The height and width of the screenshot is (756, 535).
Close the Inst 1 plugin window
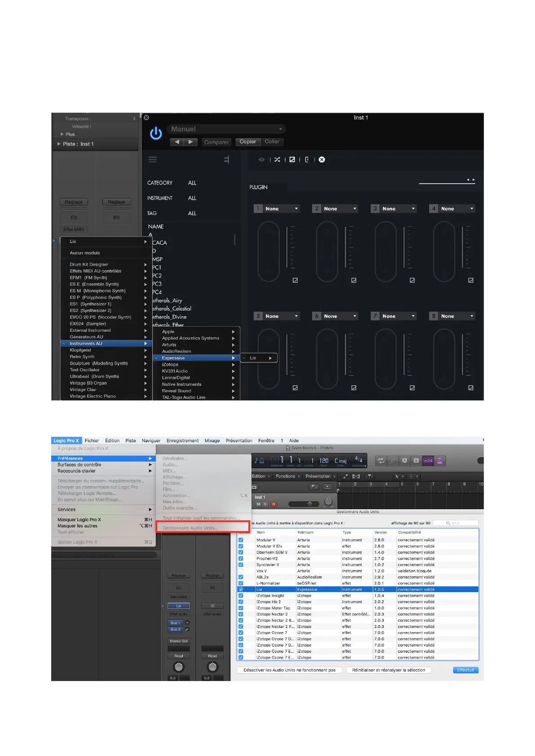click(x=146, y=118)
